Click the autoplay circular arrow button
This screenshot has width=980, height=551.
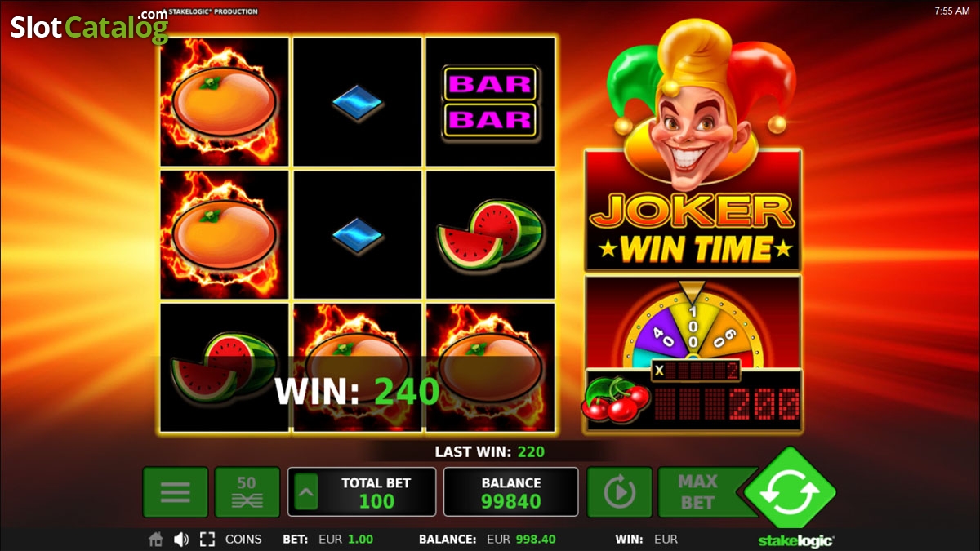tap(619, 492)
